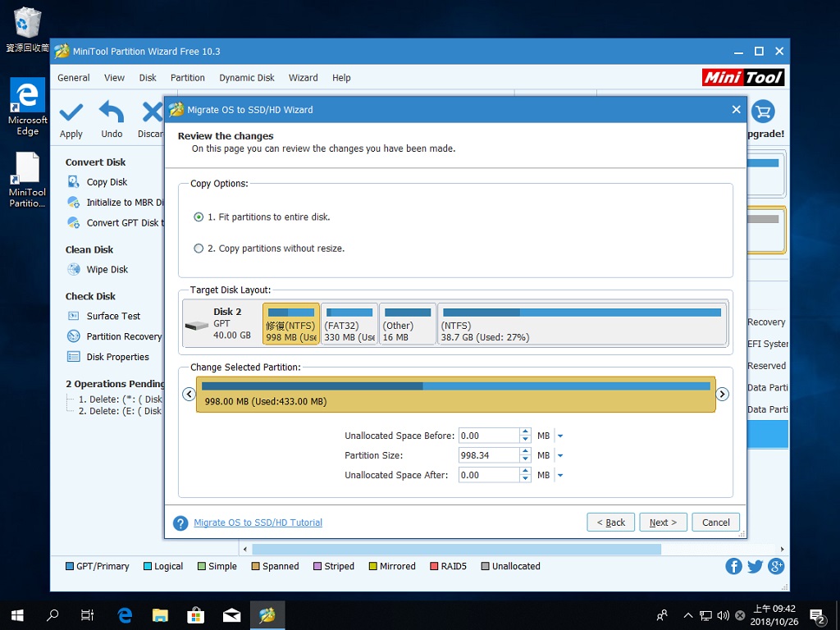The image size is (840, 630).
Task: Open the View menu
Action: point(114,78)
